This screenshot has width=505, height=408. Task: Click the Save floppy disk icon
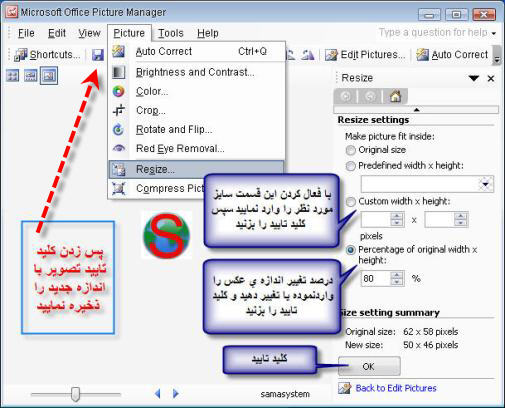(x=98, y=55)
